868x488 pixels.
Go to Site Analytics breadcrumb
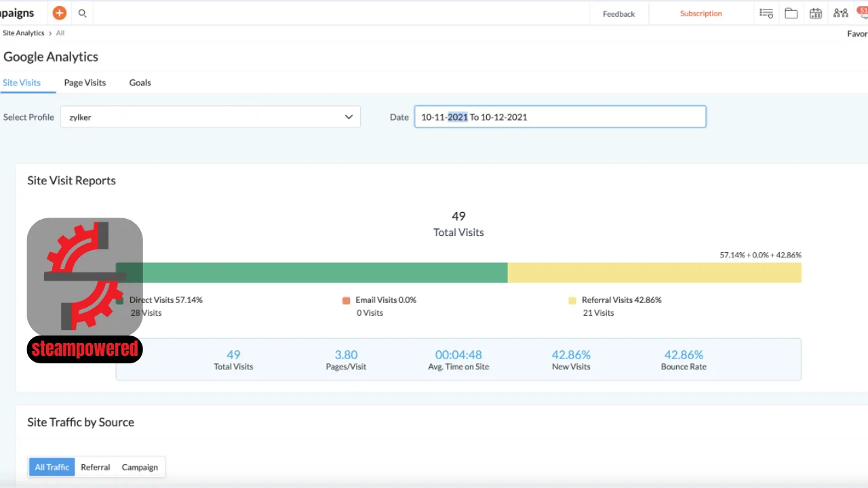[23, 33]
